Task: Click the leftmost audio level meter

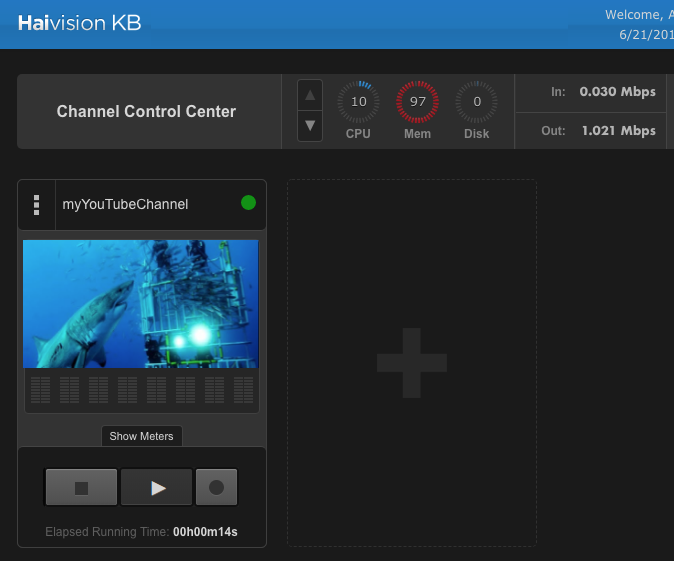Action: [40, 390]
